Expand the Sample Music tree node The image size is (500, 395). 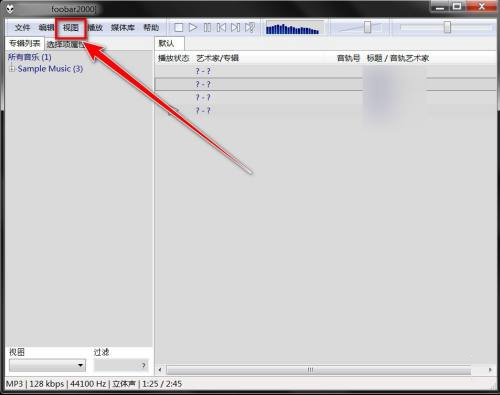pyautogui.click(x=12, y=69)
